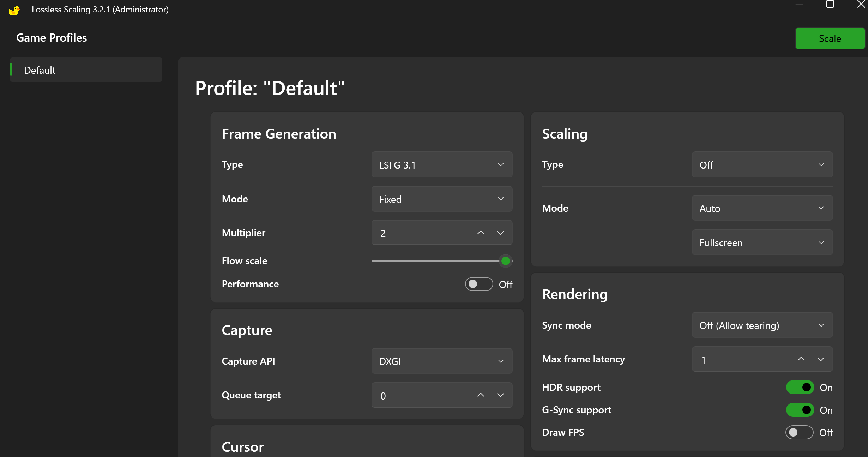Turn off G-Sync support

click(x=800, y=410)
